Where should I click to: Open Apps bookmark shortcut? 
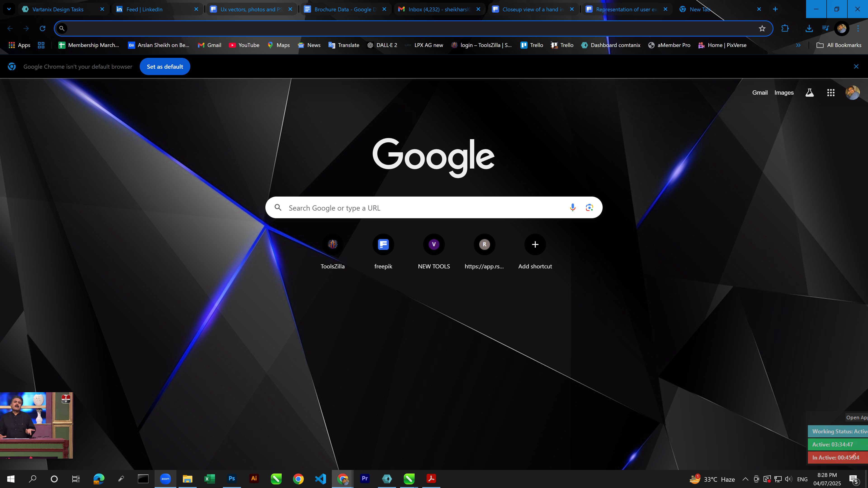tap(19, 45)
